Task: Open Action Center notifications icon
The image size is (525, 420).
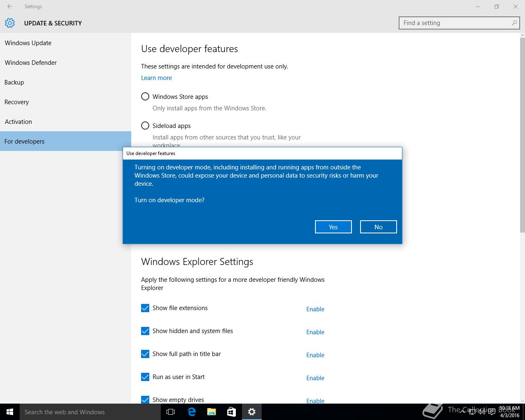Action: [492, 412]
